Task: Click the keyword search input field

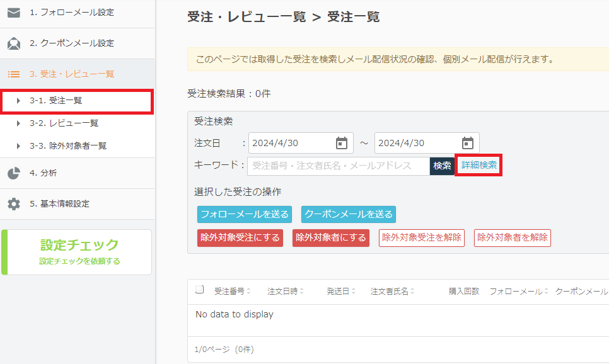Action: tap(339, 166)
